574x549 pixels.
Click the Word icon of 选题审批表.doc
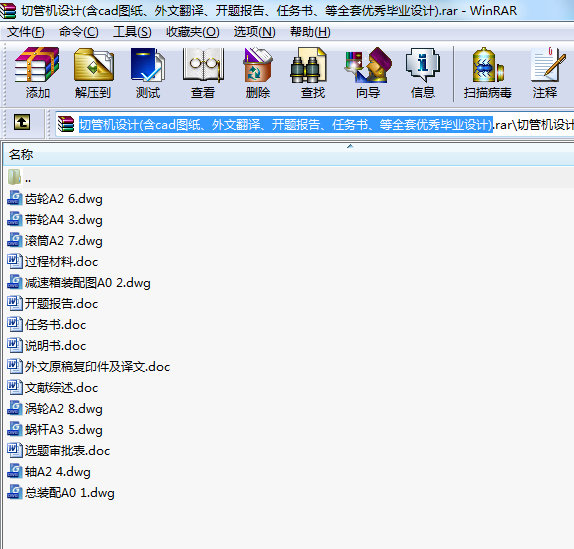coord(15,450)
